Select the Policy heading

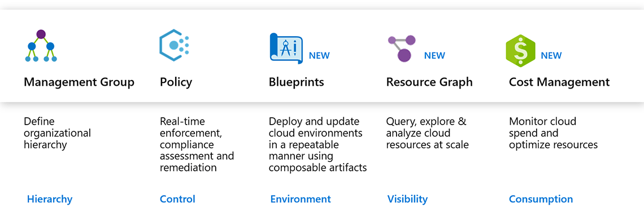(176, 82)
